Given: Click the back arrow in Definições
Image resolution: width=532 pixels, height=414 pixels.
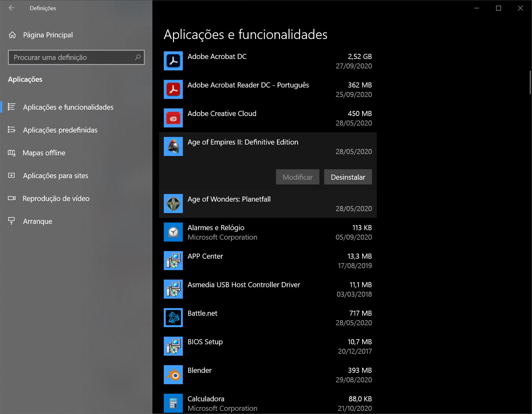Looking at the screenshot, I should 12,8.
